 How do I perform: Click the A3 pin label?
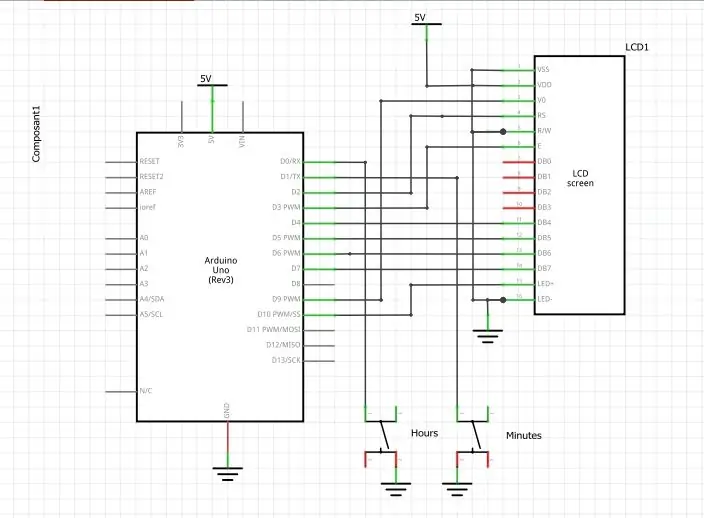click(x=144, y=283)
